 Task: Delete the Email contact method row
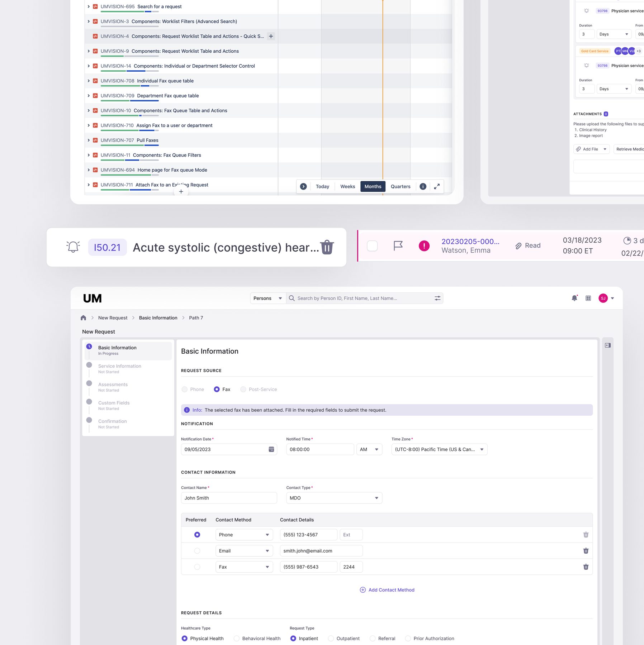point(586,551)
